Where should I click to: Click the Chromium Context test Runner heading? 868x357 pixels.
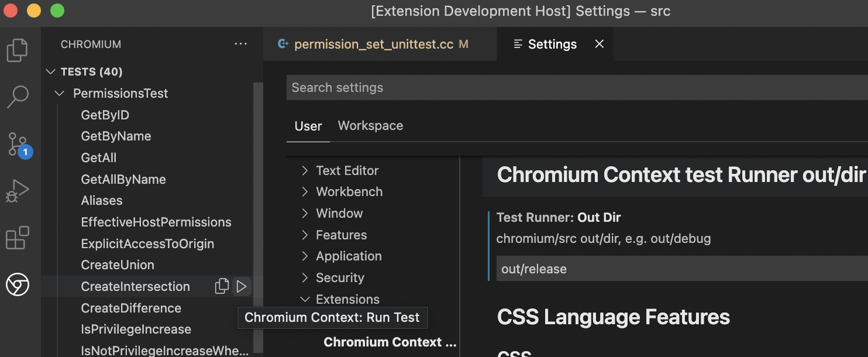[681, 175]
